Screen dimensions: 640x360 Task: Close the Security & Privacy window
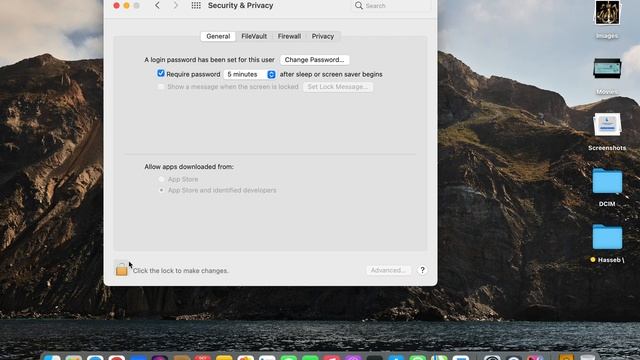tap(116, 5)
